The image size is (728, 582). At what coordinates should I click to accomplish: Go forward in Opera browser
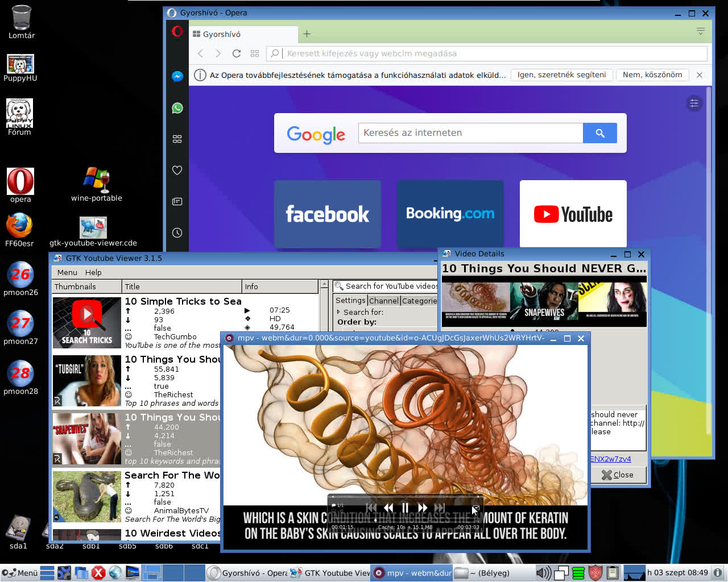tap(218, 53)
